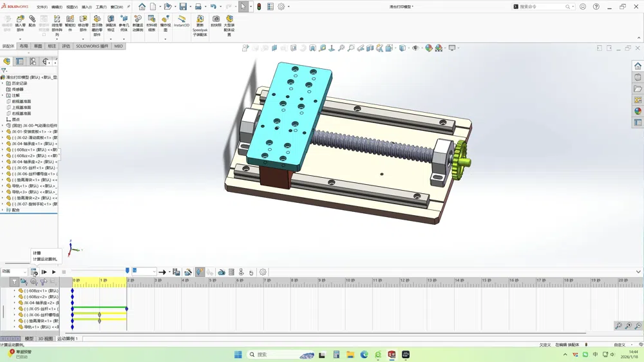
Task: Click the Contact icon in motion toolbar
Action: pos(241,272)
